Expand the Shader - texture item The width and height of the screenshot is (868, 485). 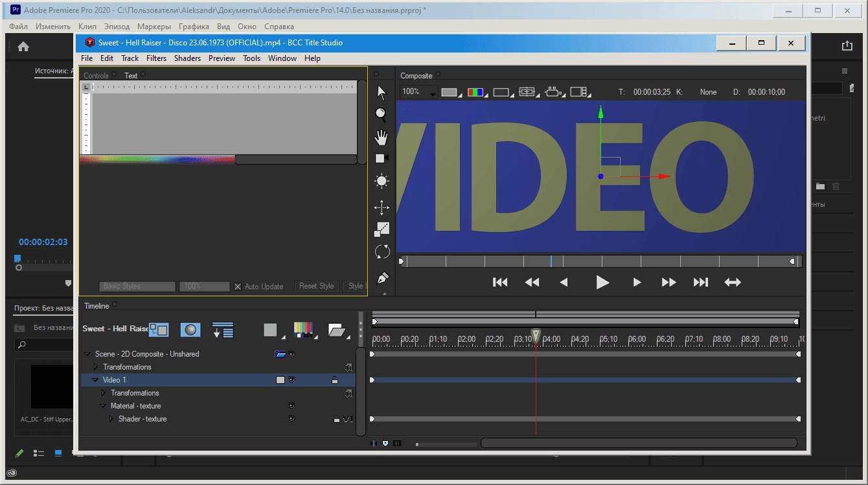(111, 419)
